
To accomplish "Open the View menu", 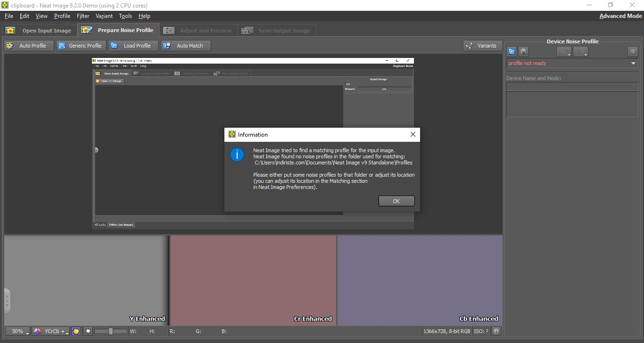I will click(41, 16).
